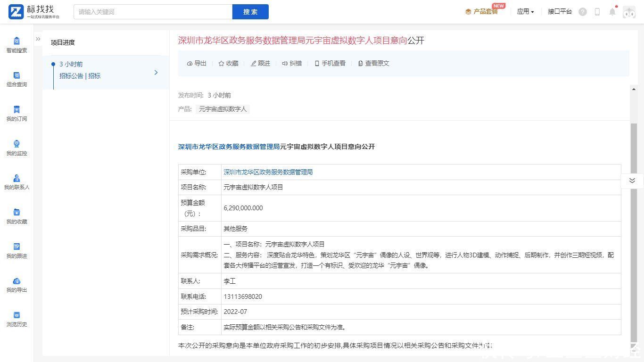Image resolution: width=644 pixels, height=362 pixels.
Task: Click the 深圳市龙华区政务服务数据管理局 link in table
Action: [x=268, y=172]
